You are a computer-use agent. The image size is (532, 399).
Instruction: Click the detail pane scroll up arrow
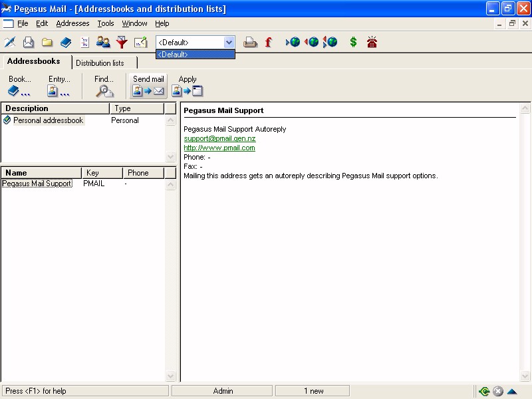[525, 108]
